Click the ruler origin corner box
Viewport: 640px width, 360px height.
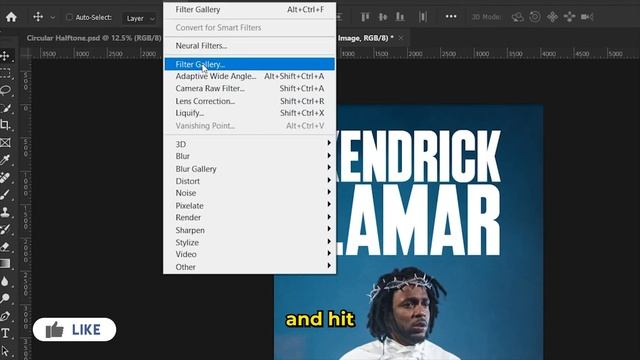26,53
